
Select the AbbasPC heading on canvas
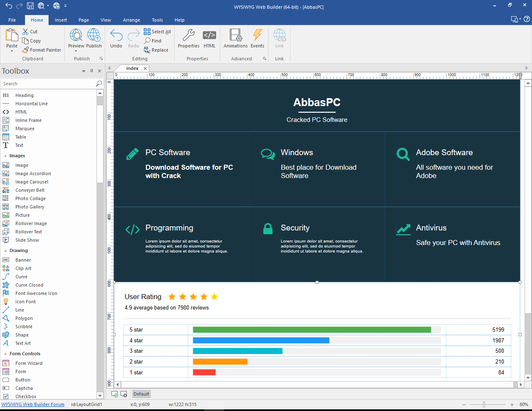[317, 102]
